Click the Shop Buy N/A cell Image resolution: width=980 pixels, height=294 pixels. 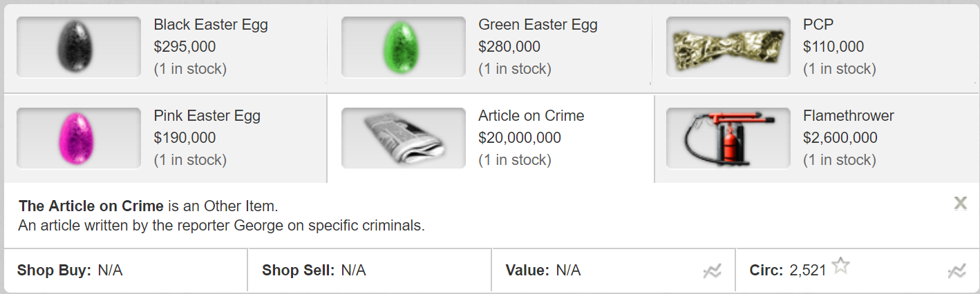[111, 271]
